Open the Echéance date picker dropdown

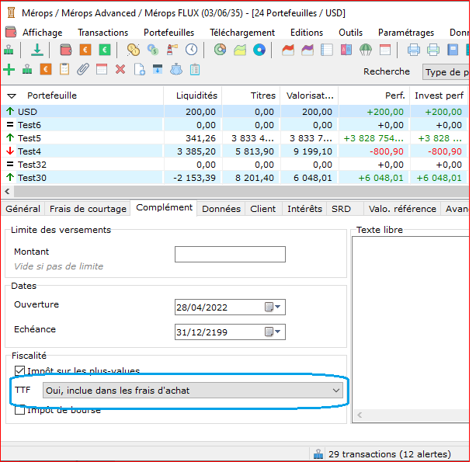[277, 332]
